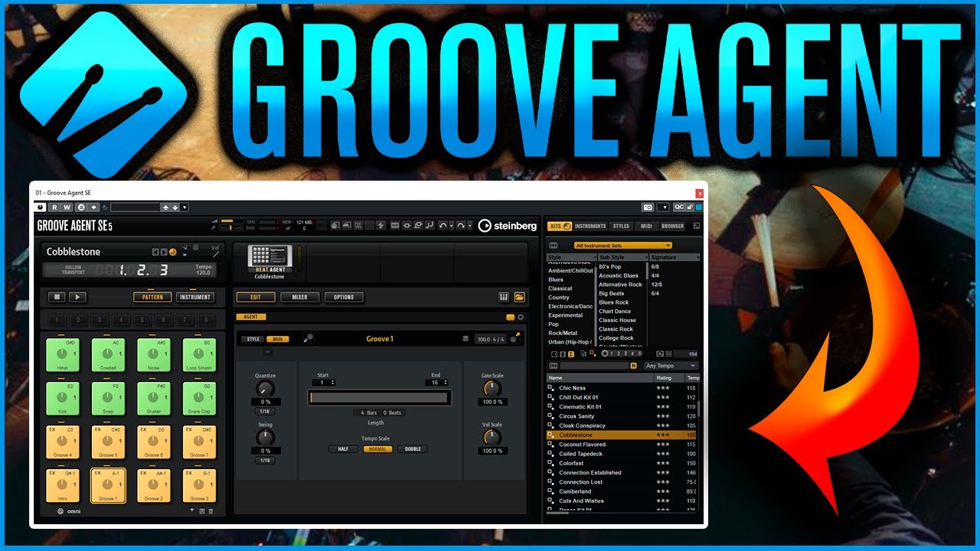This screenshot has width=980, height=551.
Task: Select the Blues style filter
Action: click(557, 279)
